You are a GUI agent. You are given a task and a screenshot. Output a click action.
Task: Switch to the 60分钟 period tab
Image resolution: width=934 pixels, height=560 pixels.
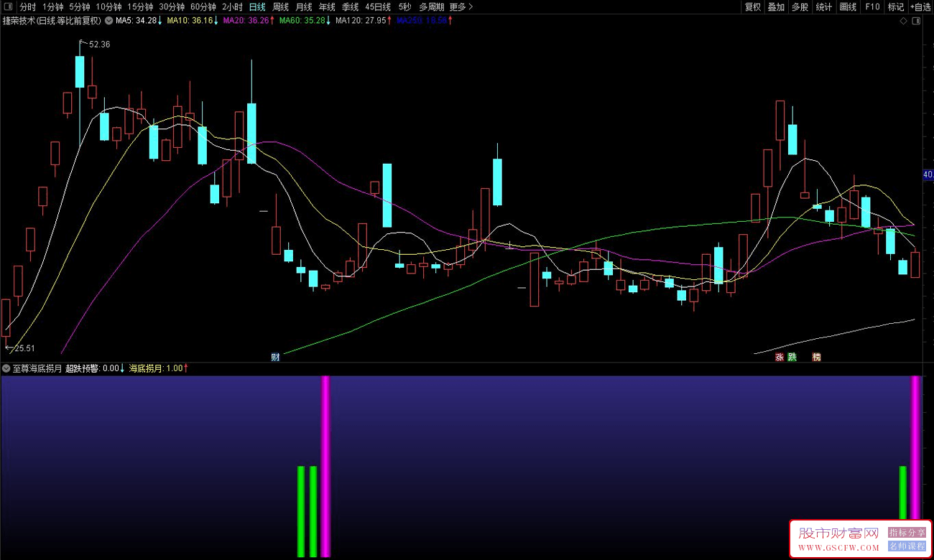coord(203,6)
